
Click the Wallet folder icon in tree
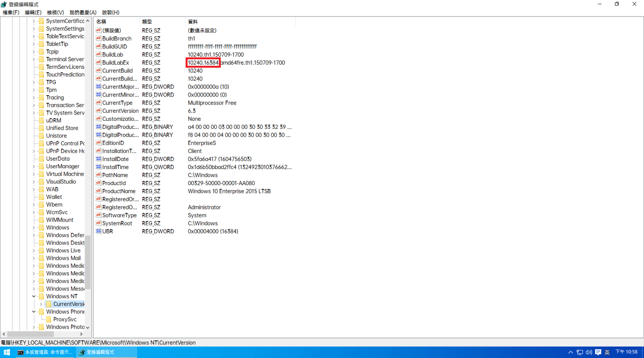42,197
